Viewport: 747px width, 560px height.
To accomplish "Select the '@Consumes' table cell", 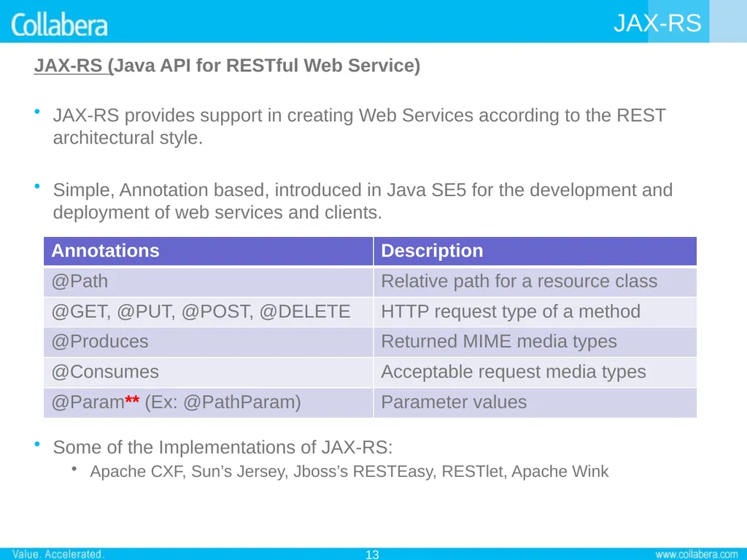I will pyautogui.click(x=208, y=373).
